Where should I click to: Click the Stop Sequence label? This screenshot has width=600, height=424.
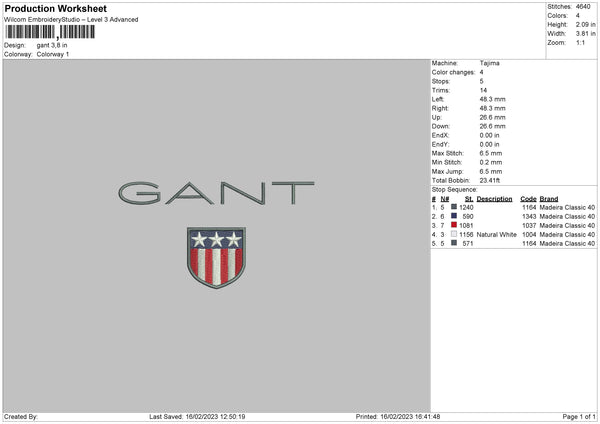(x=455, y=190)
